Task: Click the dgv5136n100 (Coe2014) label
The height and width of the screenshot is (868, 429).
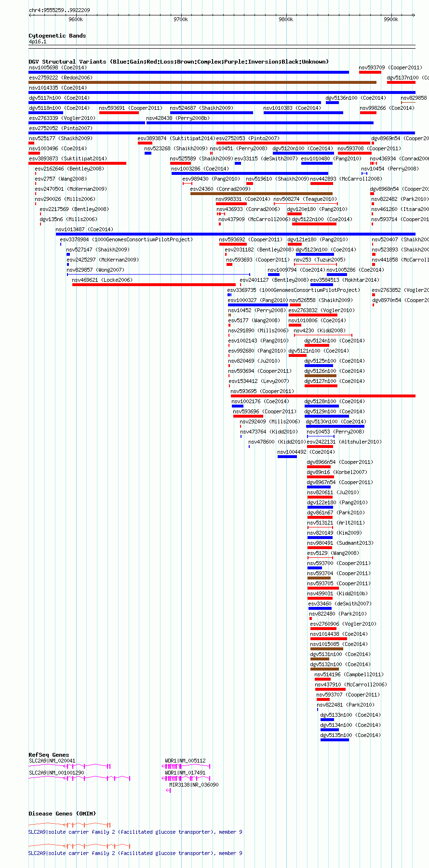Action: click(356, 98)
